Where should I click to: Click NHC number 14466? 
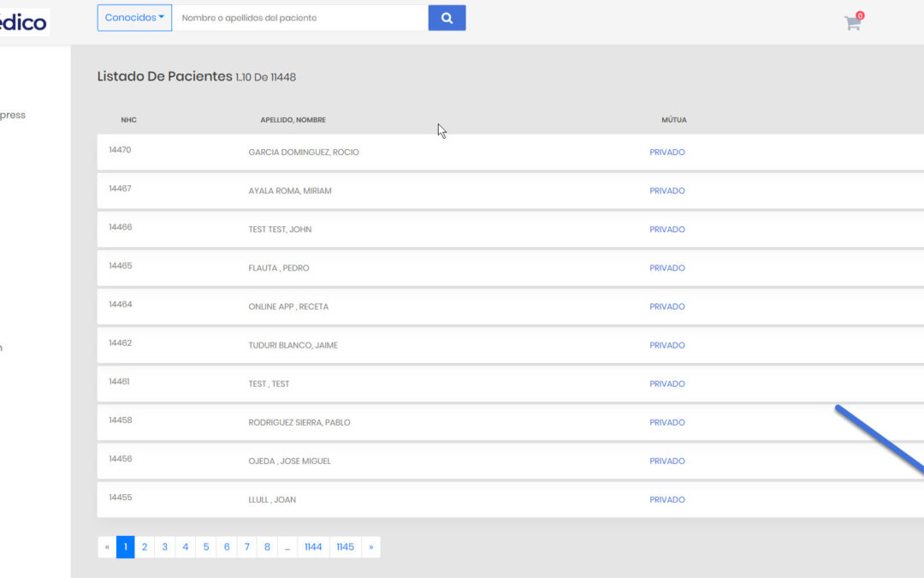pos(121,227)
